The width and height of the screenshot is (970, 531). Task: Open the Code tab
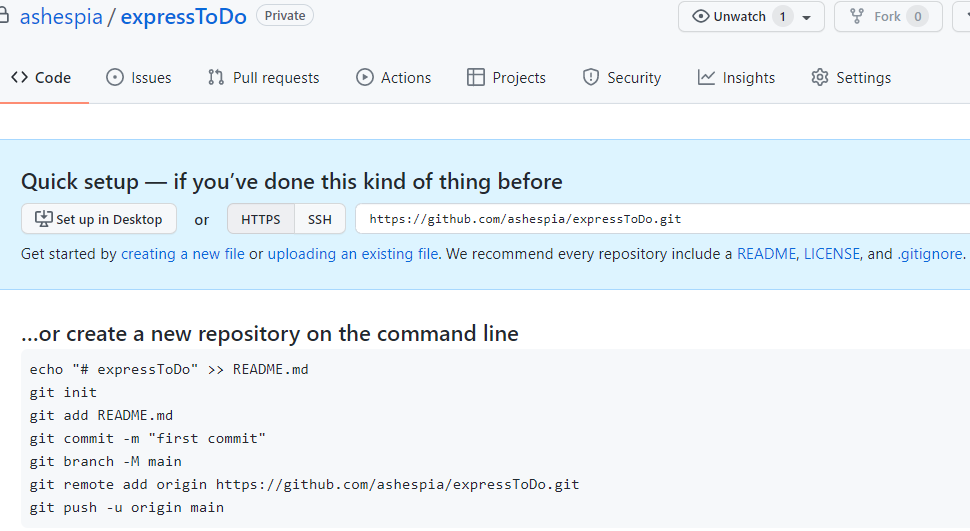pos(41,77)
